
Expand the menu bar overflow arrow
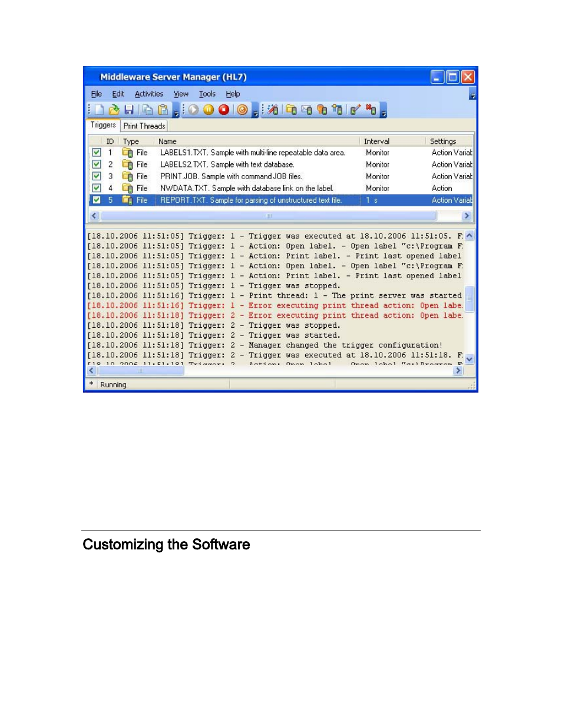pyautogui.click(x=472, y=94)
